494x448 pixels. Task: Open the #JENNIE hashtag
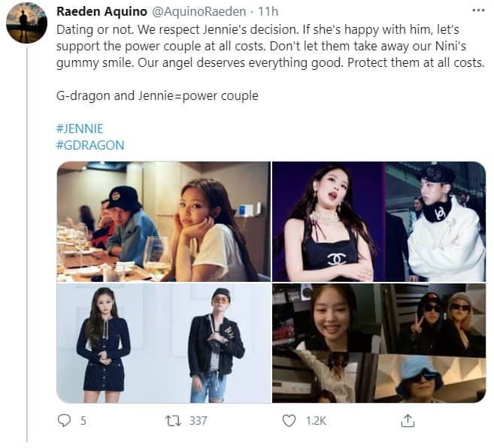click(x=79, y=130)
